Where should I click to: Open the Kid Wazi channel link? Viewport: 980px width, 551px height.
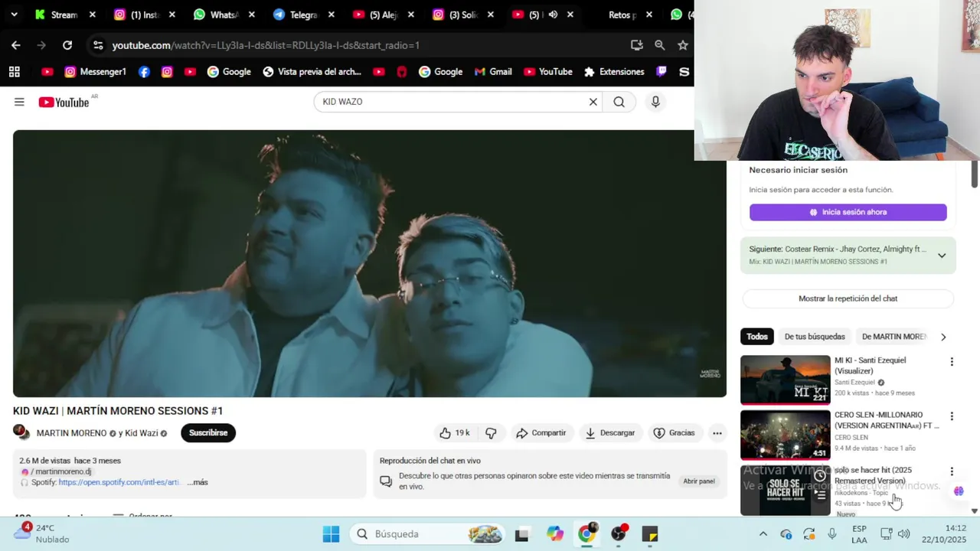(x=141, y=433)
